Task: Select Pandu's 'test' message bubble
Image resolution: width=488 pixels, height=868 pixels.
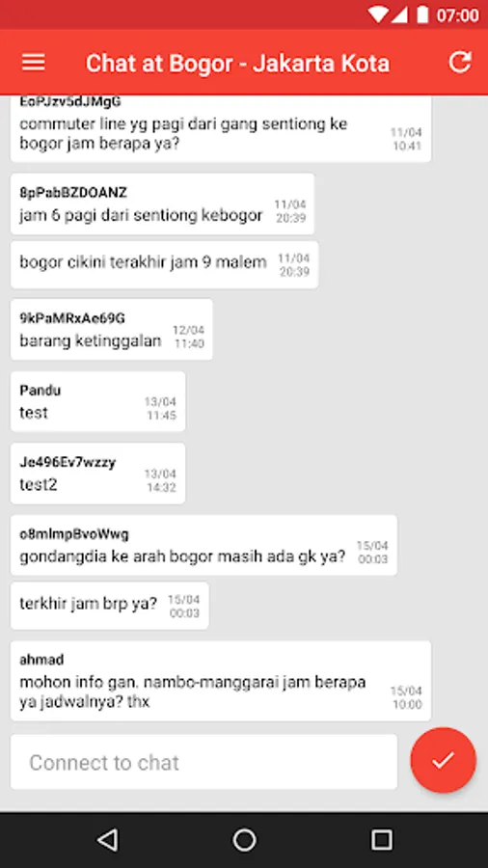Action: 98,401
